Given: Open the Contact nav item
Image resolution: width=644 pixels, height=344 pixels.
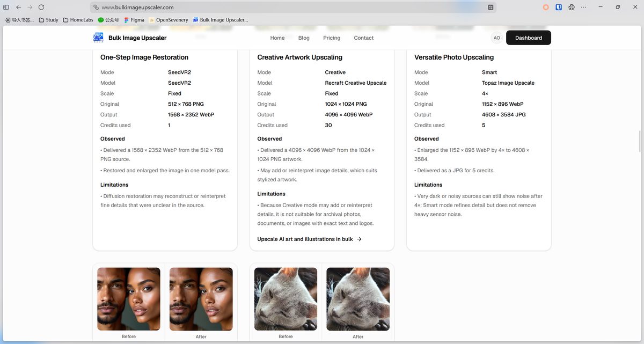Looking at the screenshot, I should pyautogui.click(x=364, y=38).
